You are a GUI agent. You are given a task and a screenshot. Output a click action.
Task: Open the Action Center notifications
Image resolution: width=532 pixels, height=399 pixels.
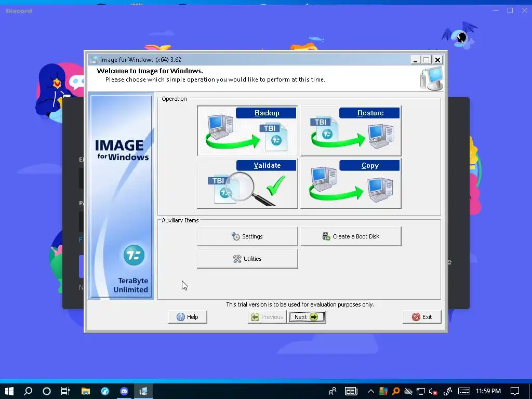click(515, 391)
